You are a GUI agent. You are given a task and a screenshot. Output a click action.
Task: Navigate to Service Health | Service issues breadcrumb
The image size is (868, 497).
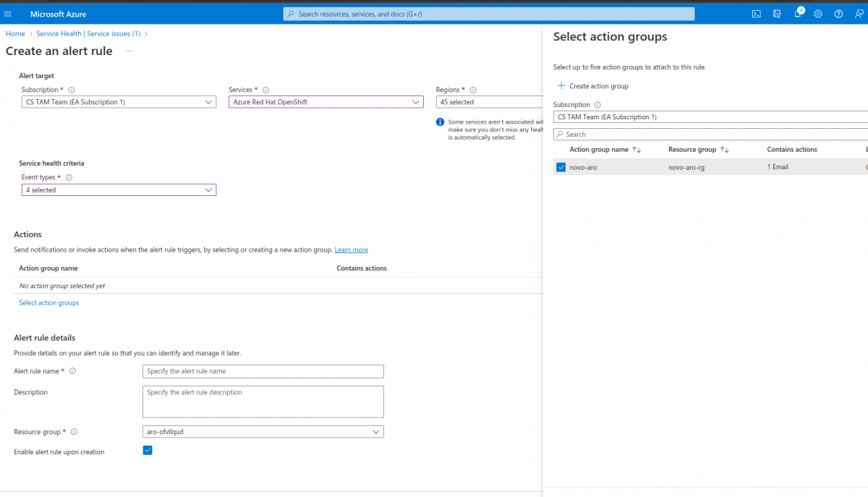[x=89, y=33]
